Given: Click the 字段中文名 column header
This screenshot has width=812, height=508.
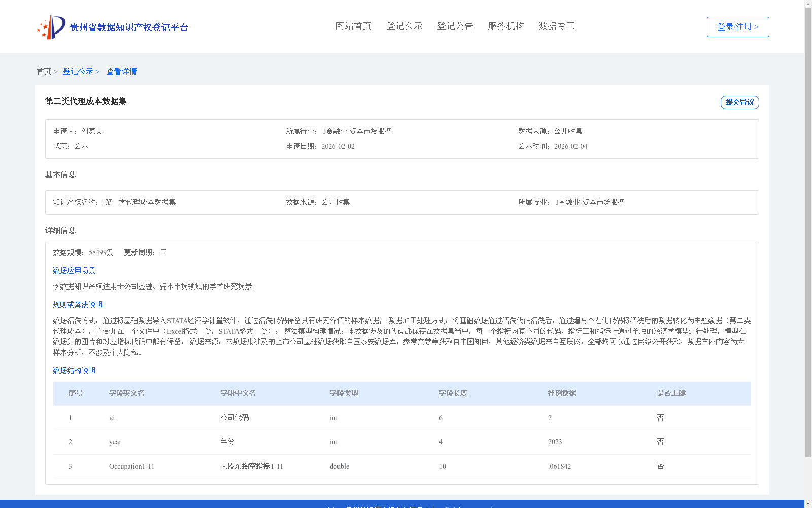Looking at the screenshot, I should [238, 393].
